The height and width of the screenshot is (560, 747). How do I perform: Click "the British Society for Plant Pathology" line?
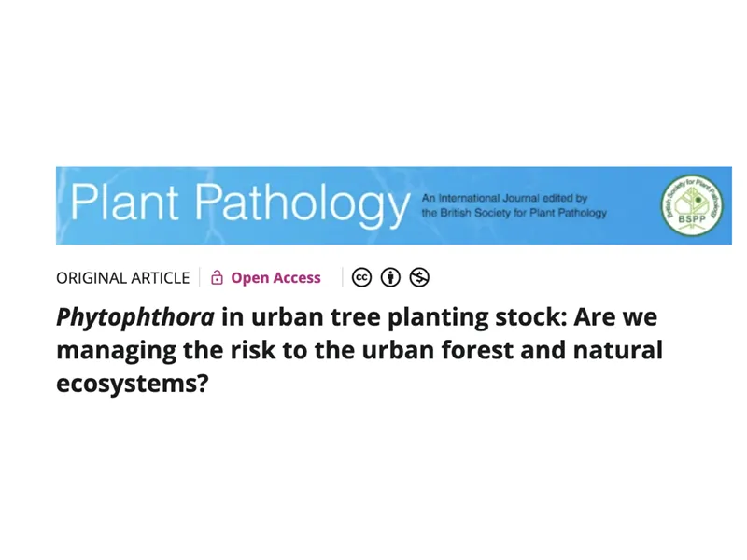click(514, 213)
